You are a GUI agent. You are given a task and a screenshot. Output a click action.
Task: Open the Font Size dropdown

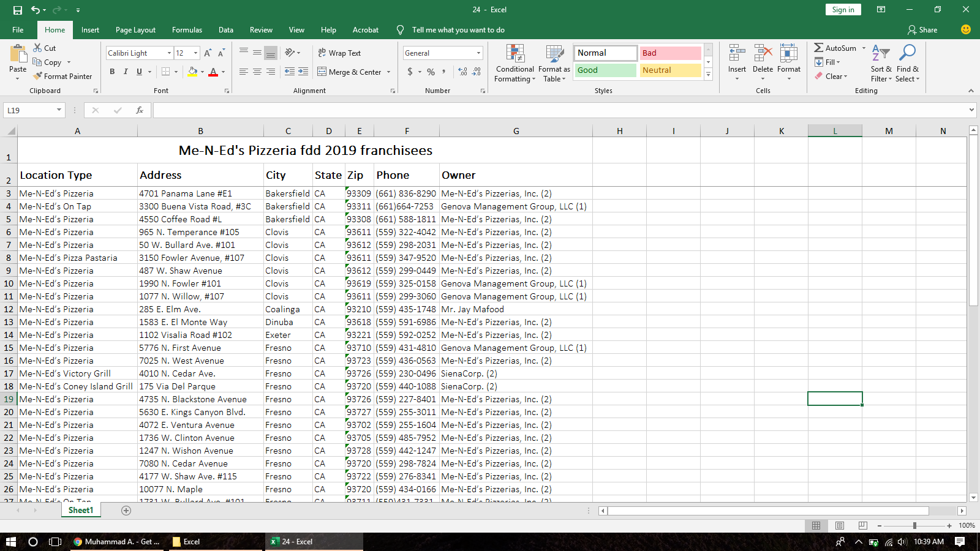tap(195, 53)
